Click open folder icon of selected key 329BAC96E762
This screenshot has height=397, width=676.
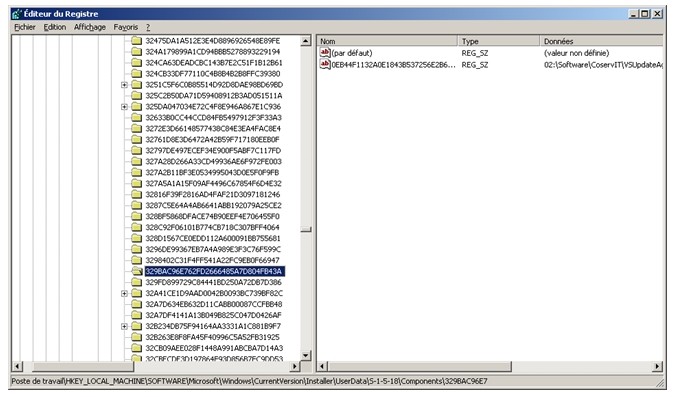coord(137,272)
